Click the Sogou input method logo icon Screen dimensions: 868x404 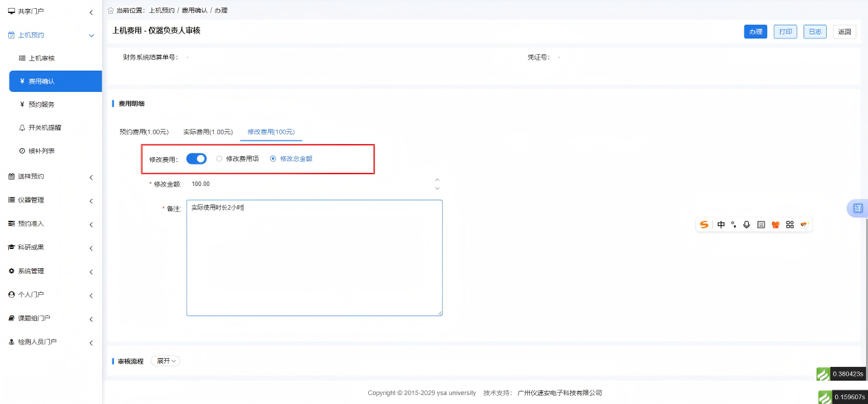(703, 225)
